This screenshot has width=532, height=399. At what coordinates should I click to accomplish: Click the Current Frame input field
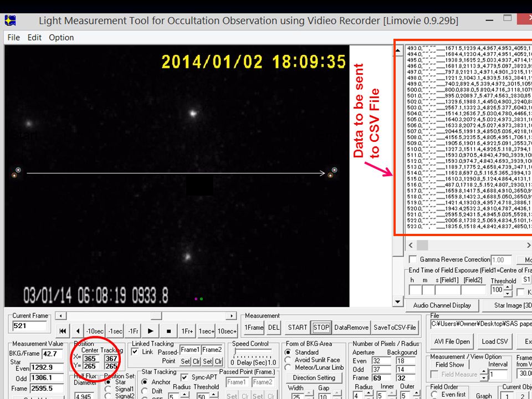pyautogui.click(x=30, y=326)
